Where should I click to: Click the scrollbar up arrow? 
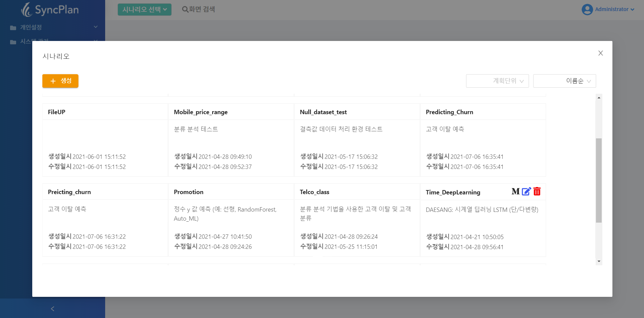click(599, 97)
